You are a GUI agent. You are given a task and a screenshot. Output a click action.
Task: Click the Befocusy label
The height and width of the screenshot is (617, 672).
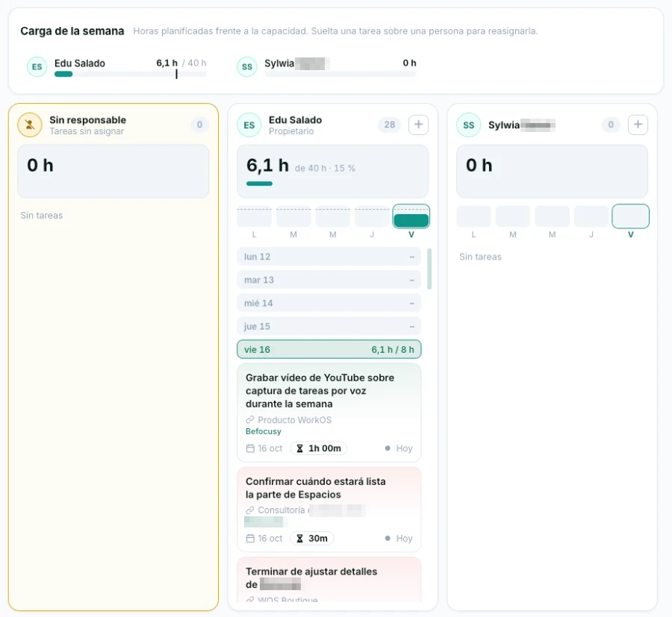(263, 431)
